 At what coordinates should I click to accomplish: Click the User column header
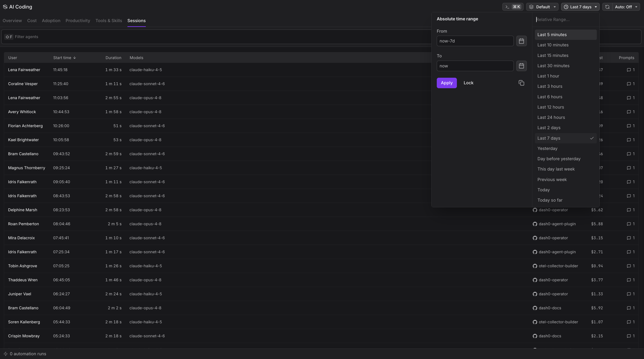click(x=12, y=58)
